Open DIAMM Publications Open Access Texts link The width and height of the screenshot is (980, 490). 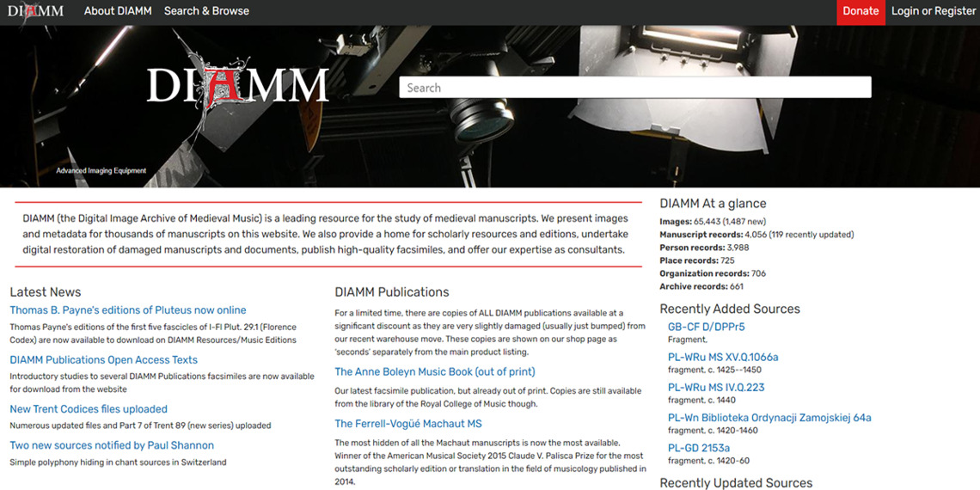pyautogui.click(x=104, y=360)
